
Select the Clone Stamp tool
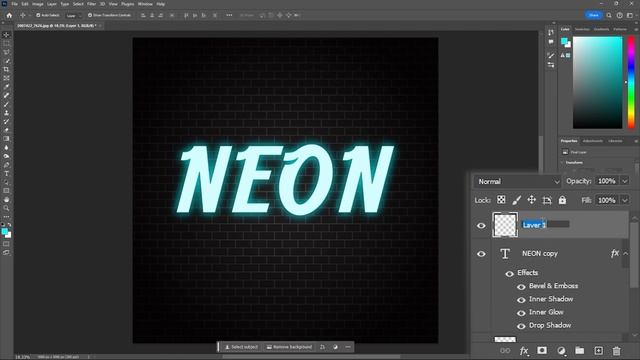click(x=6, y=113)
